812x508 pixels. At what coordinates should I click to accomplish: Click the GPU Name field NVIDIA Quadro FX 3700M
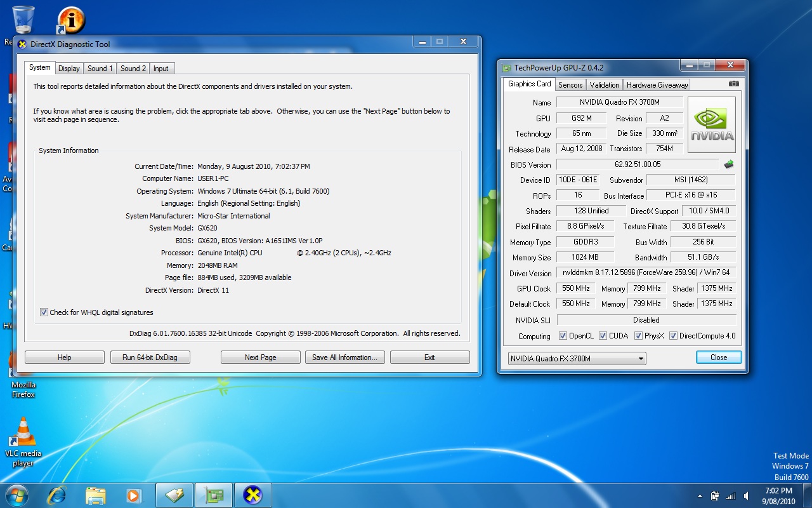tap(620, 102)
